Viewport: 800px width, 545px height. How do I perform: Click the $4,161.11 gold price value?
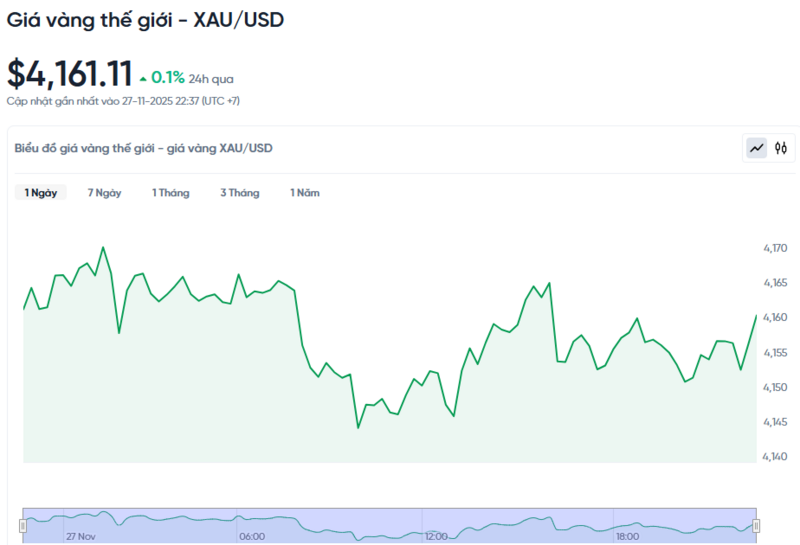[x=69, y=74]
